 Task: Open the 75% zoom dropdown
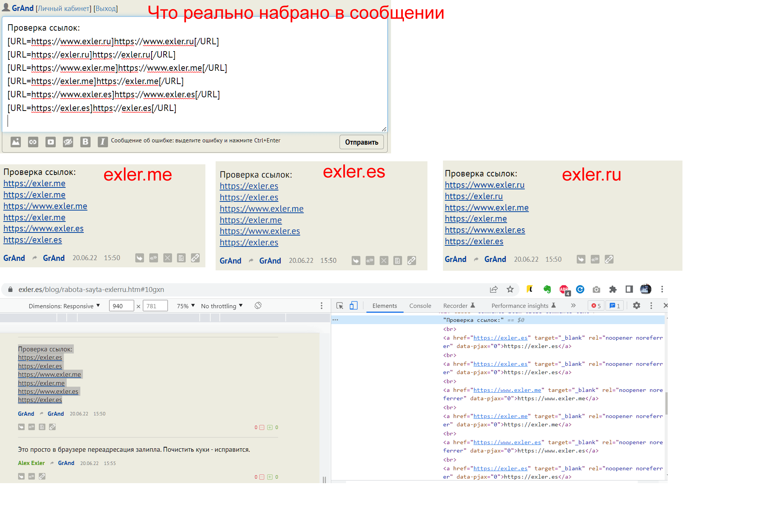pyautogui.click(x=186, y=306)
